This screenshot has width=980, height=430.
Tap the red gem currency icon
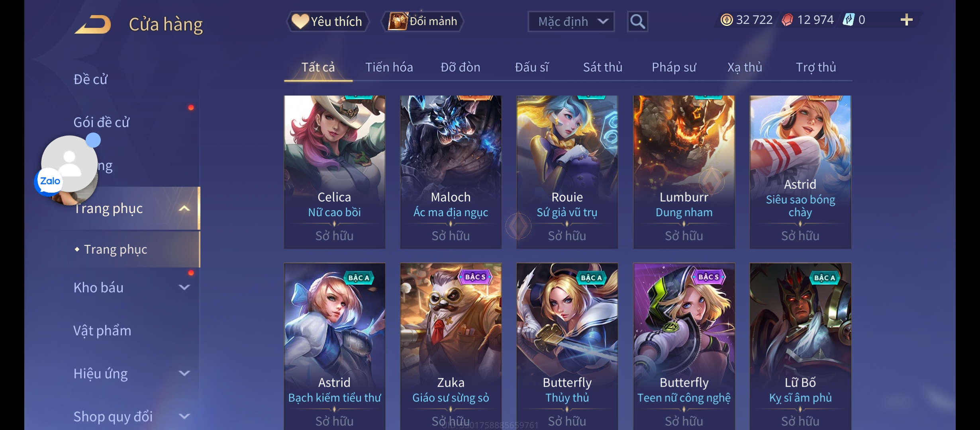pos(787,20)
